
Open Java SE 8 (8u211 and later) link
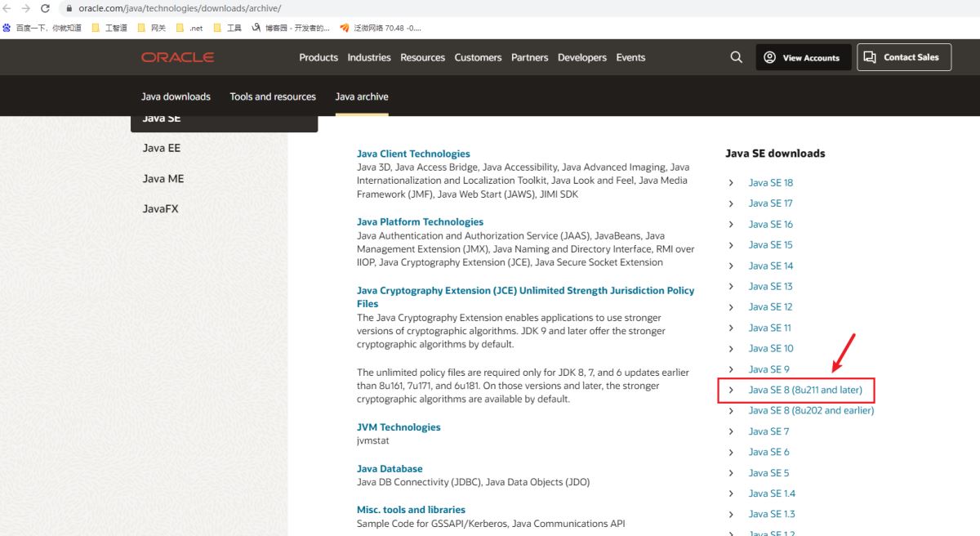805,390
